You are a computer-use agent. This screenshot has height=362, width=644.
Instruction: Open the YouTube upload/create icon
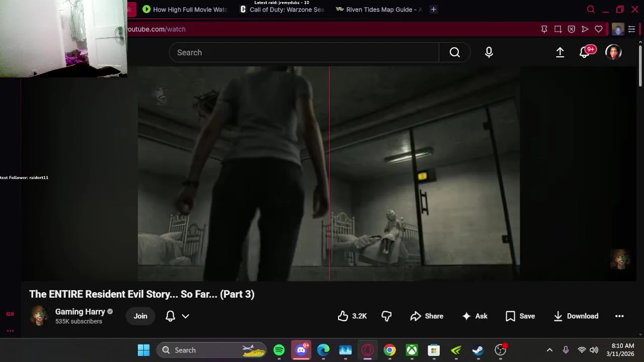pos(560,52)
